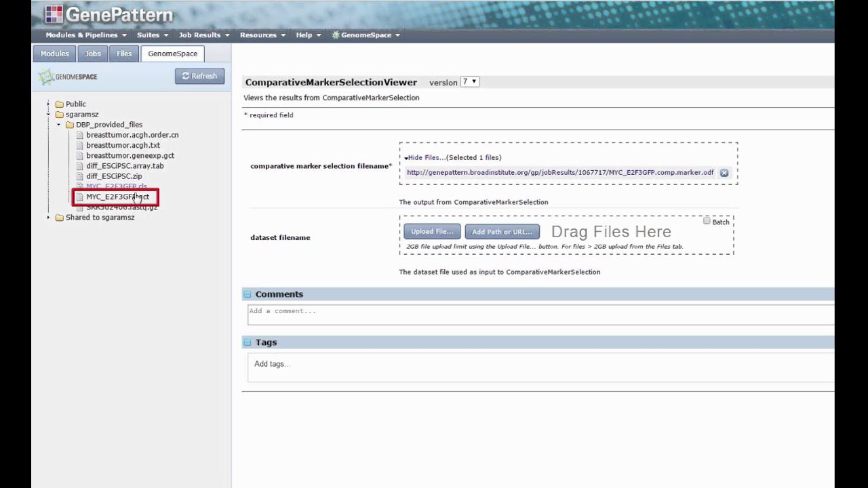
Task: Select the breasttumor.acgh.order.cn file
Action: [x=132, y=135]
